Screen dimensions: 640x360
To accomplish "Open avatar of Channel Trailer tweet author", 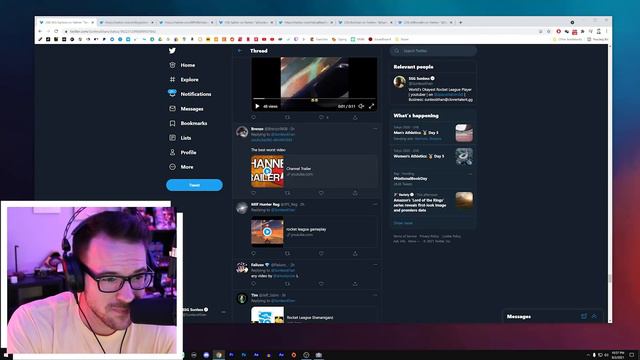I will (242, 132).
